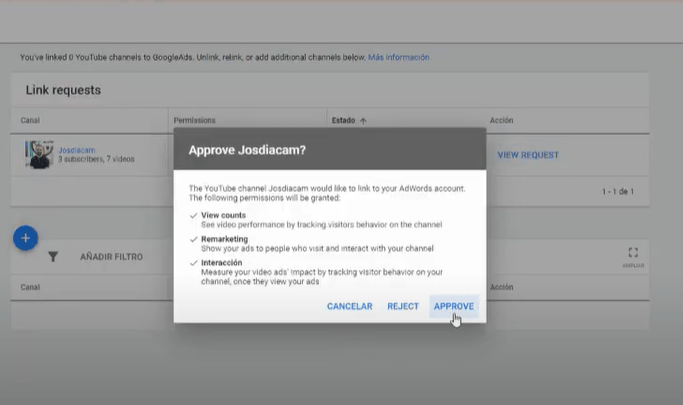
Task: Click the 'Approve Josdiacam?' dialog title
Action: point(247,150)
